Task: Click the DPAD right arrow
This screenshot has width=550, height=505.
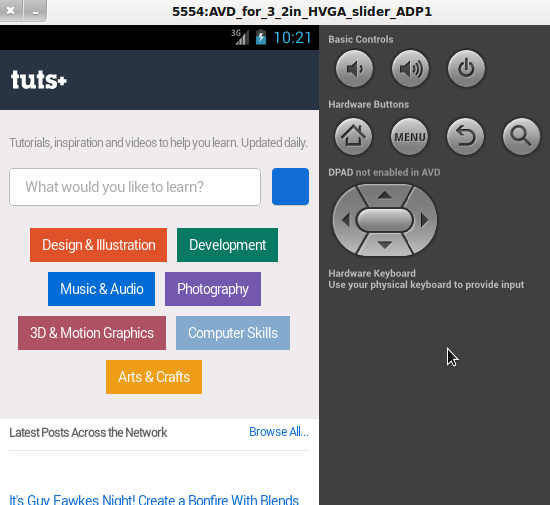Action: pyautogui.click(x=425, y=220)
